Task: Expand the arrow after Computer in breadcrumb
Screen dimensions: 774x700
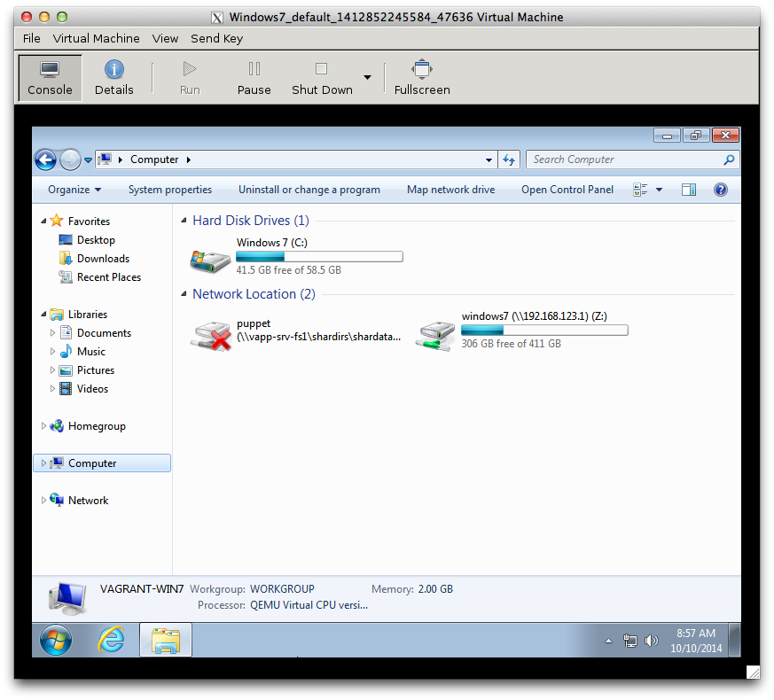Action: coord(189,159)
